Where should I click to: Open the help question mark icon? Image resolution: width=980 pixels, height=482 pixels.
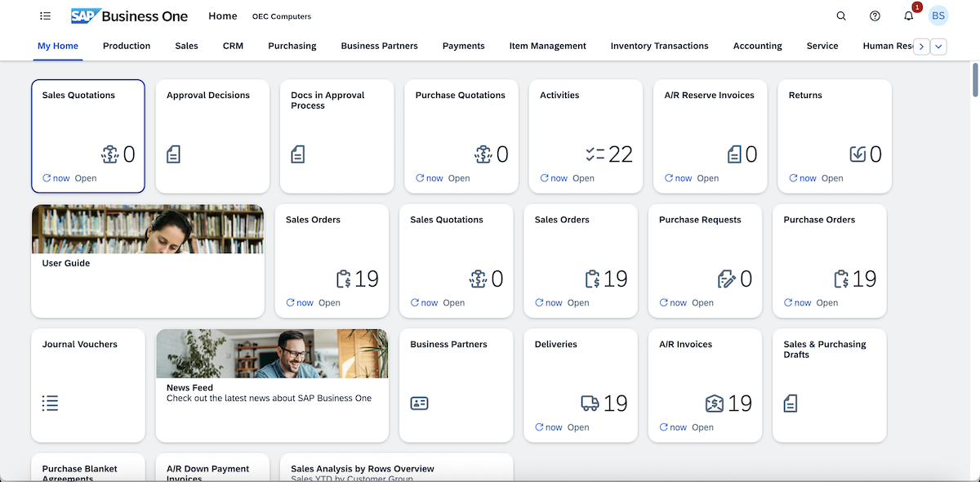(x=875, y=16)
